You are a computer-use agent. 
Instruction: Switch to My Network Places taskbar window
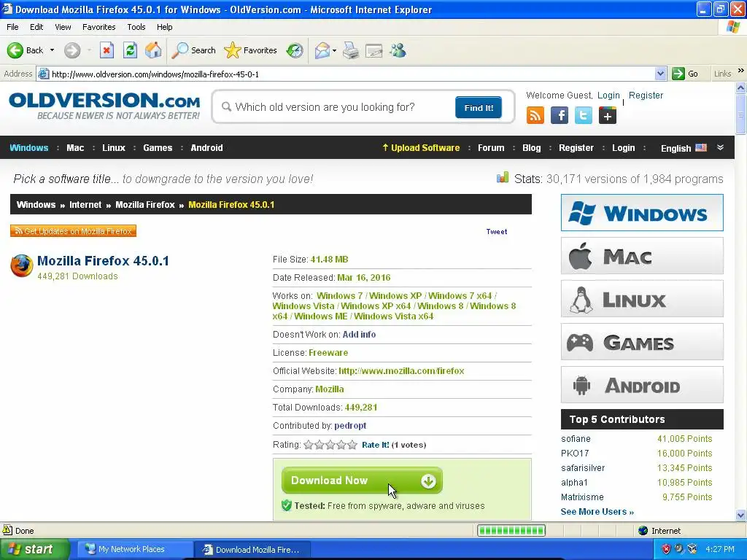[x=135, y=549]
